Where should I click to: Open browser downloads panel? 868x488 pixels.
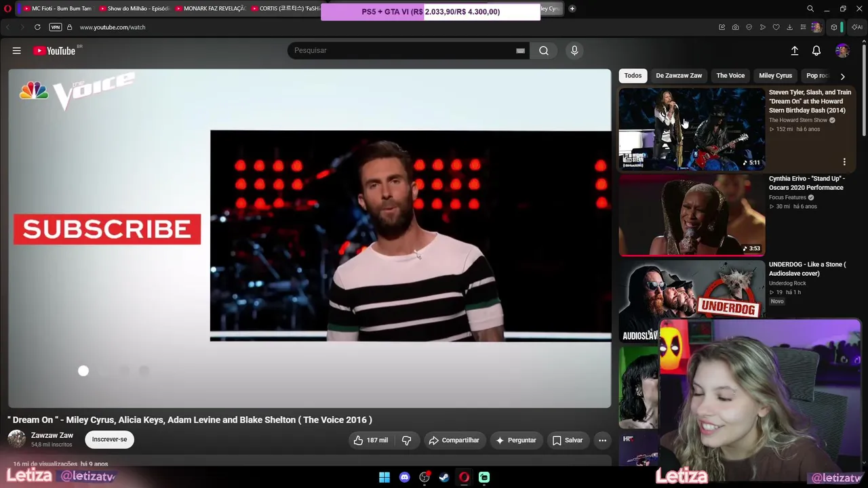[x=790, y=27]
